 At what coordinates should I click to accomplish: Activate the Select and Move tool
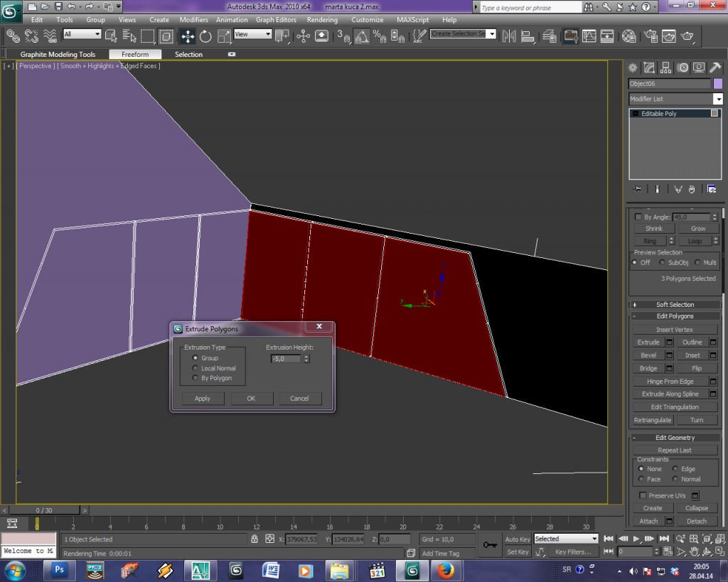[188, 36]
